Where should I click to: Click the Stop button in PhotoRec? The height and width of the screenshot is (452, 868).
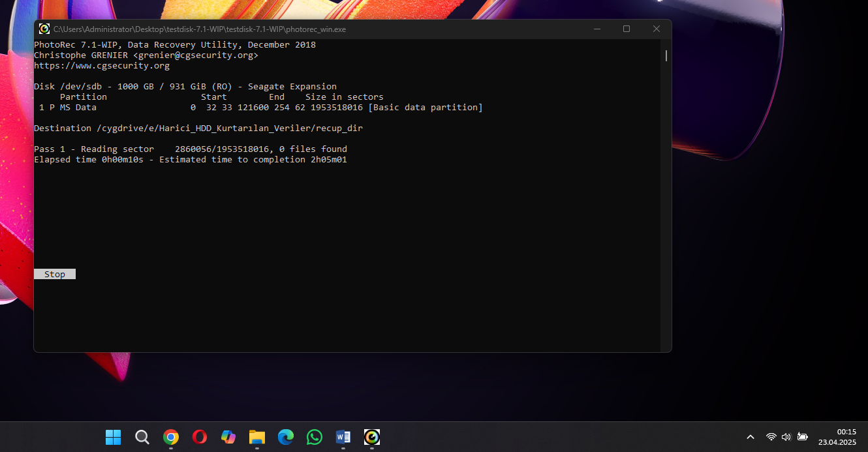[x=55, y=274]
